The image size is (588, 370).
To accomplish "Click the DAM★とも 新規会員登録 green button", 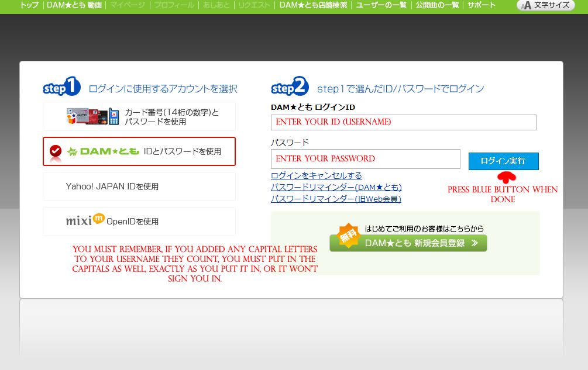I will pos(408,243).
